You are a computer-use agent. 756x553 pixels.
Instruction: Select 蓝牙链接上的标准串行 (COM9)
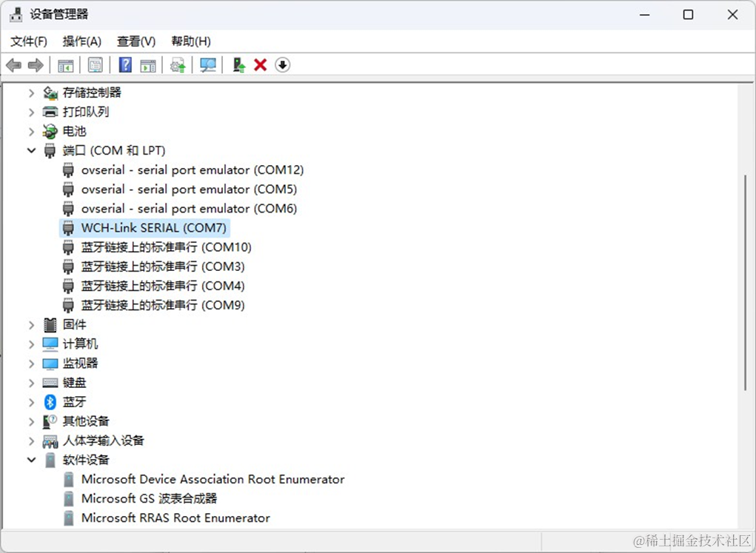(163, 305)
